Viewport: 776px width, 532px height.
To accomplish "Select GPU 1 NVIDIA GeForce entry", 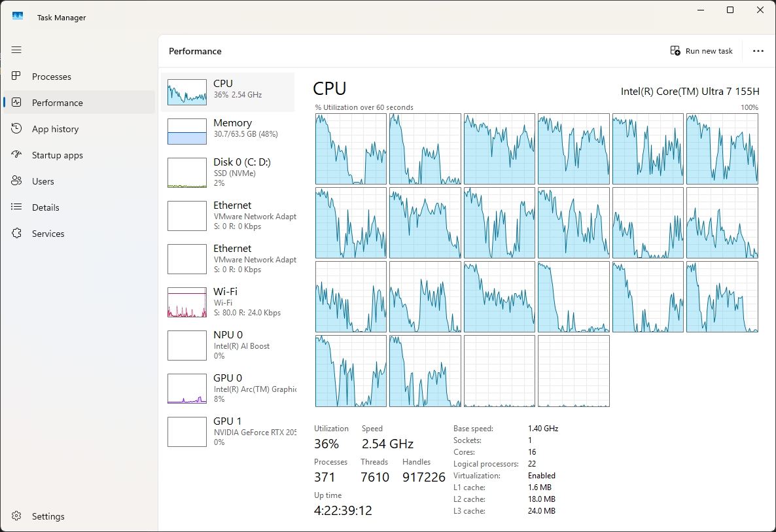I will click(228, 431).
